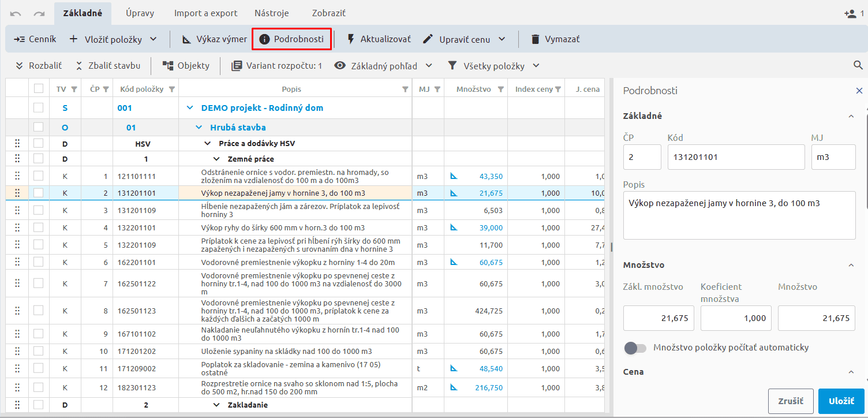Click Zbaliť stavbu collapse button

click(108, 66)
